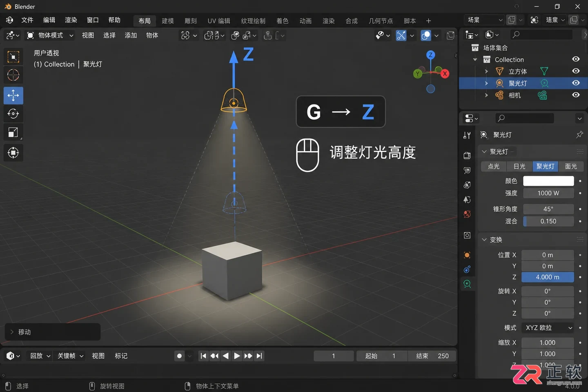
Task: Expand the 立方体 tree item
Action: [x=486, y=71]
